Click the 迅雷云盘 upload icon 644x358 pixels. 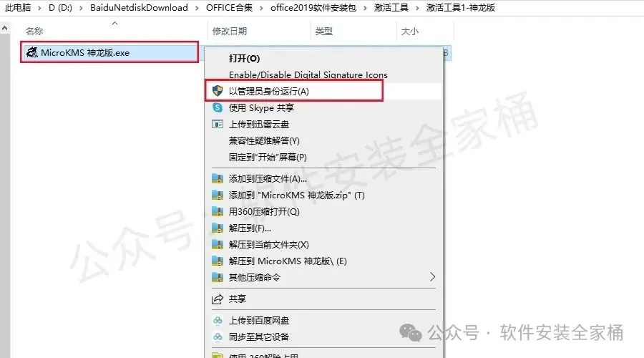[x=218, y=124]
